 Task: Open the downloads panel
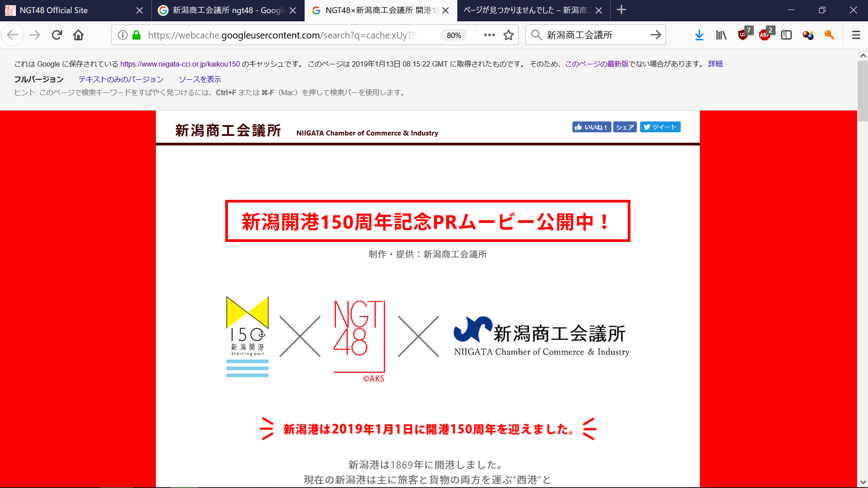pyautogui.click(x=699, y=35)
